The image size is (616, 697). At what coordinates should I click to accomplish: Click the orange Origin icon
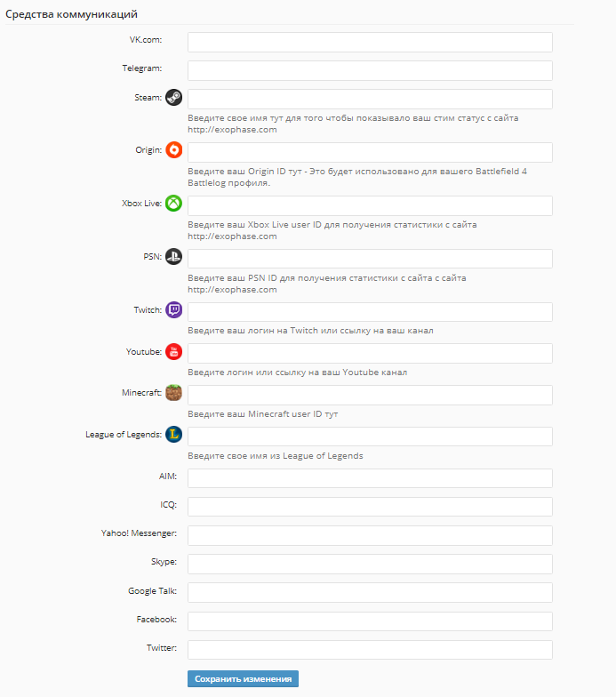174,149
